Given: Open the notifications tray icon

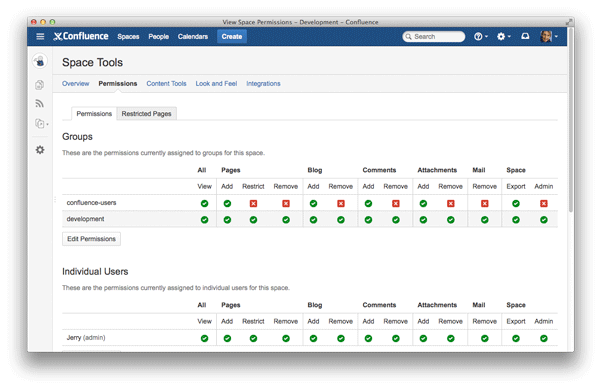Looking at the screenshot, I should pos(525,36).
